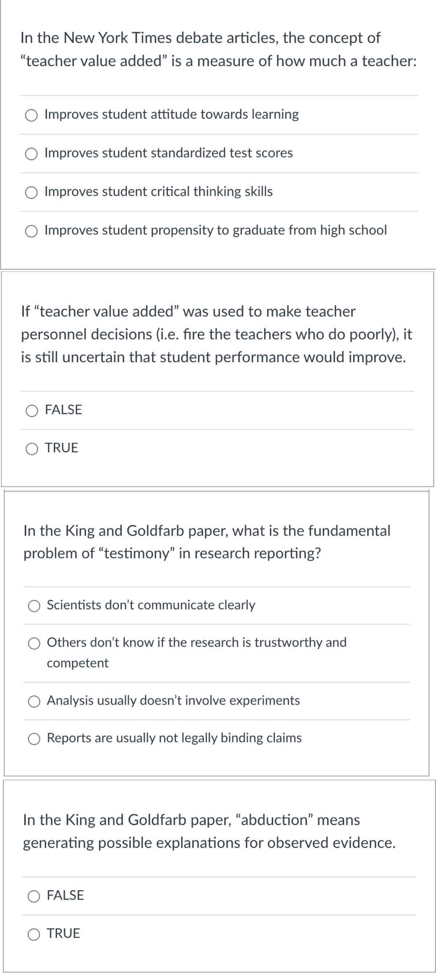Select 'Improves student propensity to graduate' radio
The height and width of the screenshot is (980, 436).
click(32, 231)
